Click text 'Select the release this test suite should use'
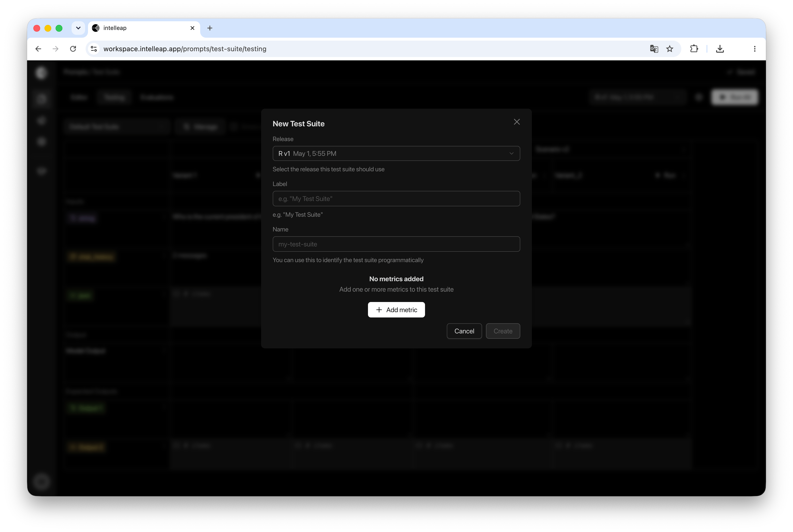The height and width of the screenshot is (532, 793). (328, 169)
